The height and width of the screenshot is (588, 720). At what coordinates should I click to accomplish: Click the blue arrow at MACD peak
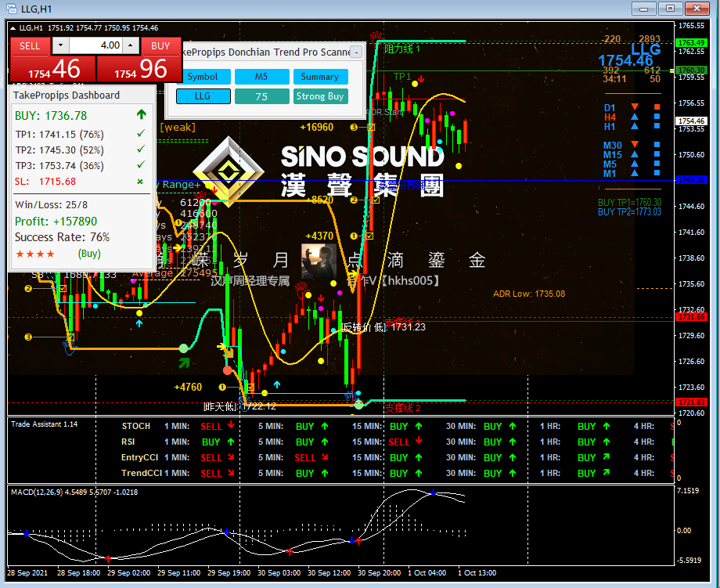pyautogui.click(x=433, y=493)
